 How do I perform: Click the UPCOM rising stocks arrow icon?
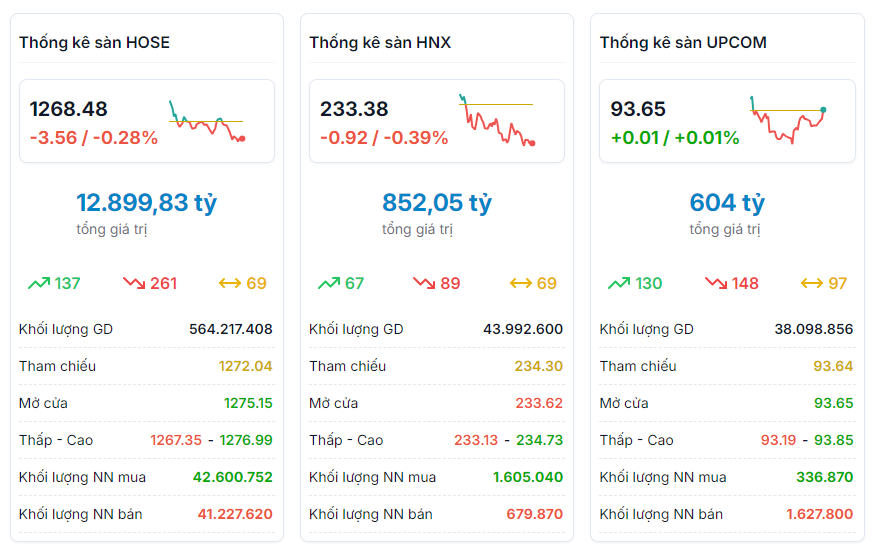(619, 283)
